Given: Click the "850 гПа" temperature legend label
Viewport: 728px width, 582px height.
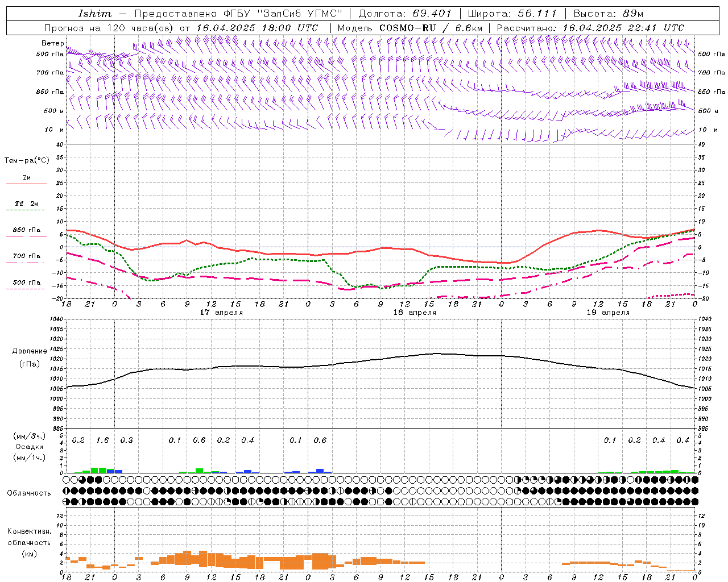Looking at the screenshot, I should pos(27,230).
